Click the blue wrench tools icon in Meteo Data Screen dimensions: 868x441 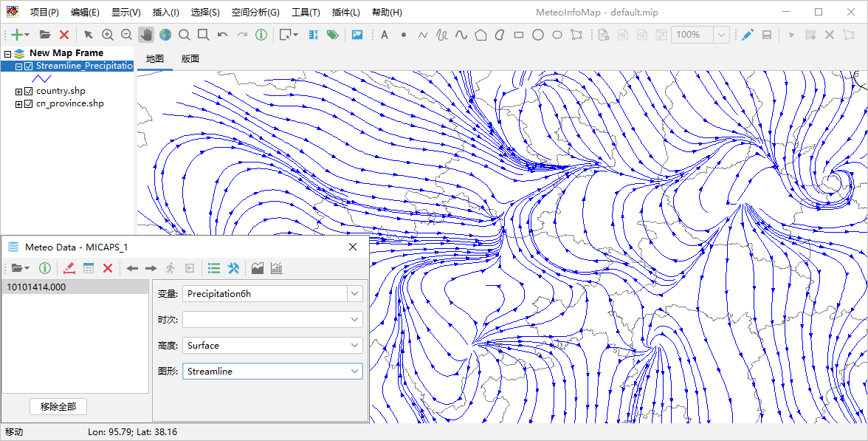[x=233, y=268]
